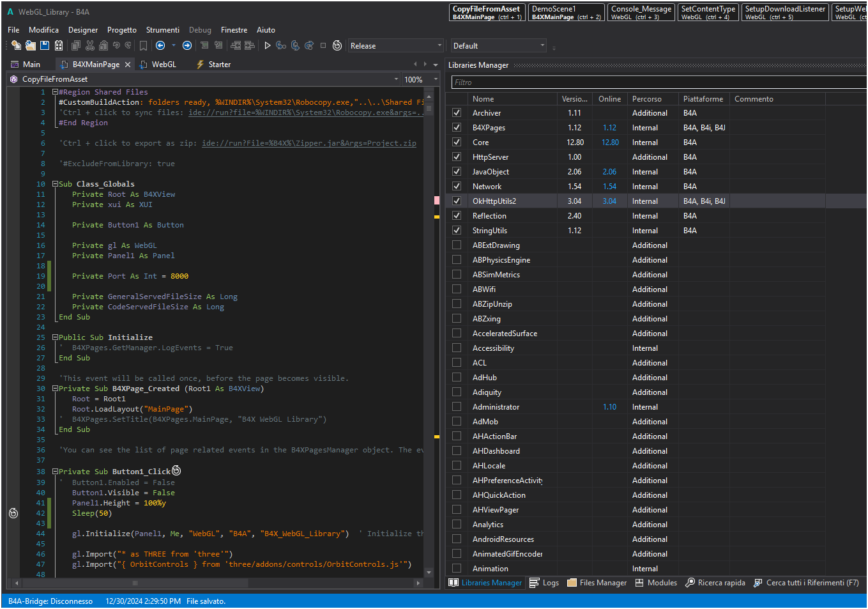
Task: Click the Navigate Forward arrow icon
Action: [x=187, y=45]
